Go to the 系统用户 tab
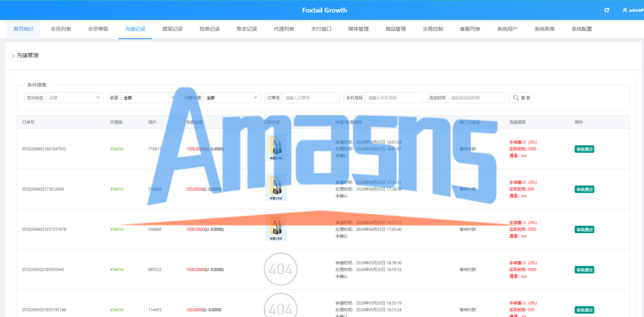The image size is (644, 317). 507,29
